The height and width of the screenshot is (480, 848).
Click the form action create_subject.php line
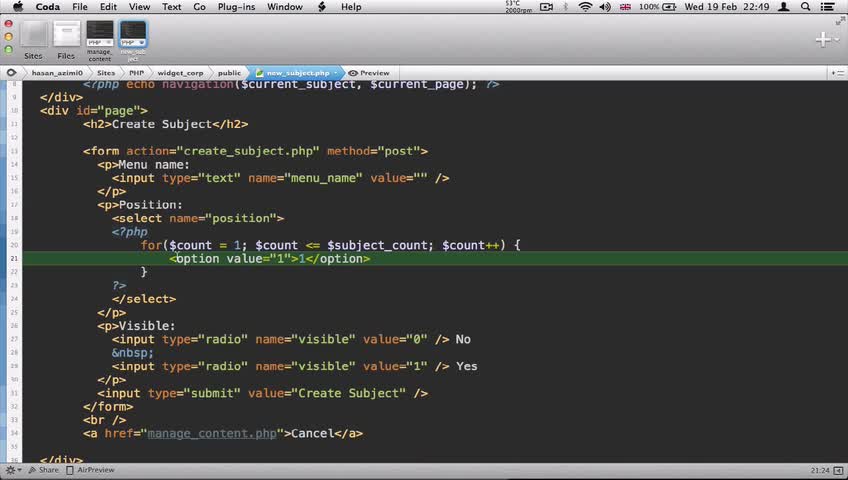click(255, 151)
